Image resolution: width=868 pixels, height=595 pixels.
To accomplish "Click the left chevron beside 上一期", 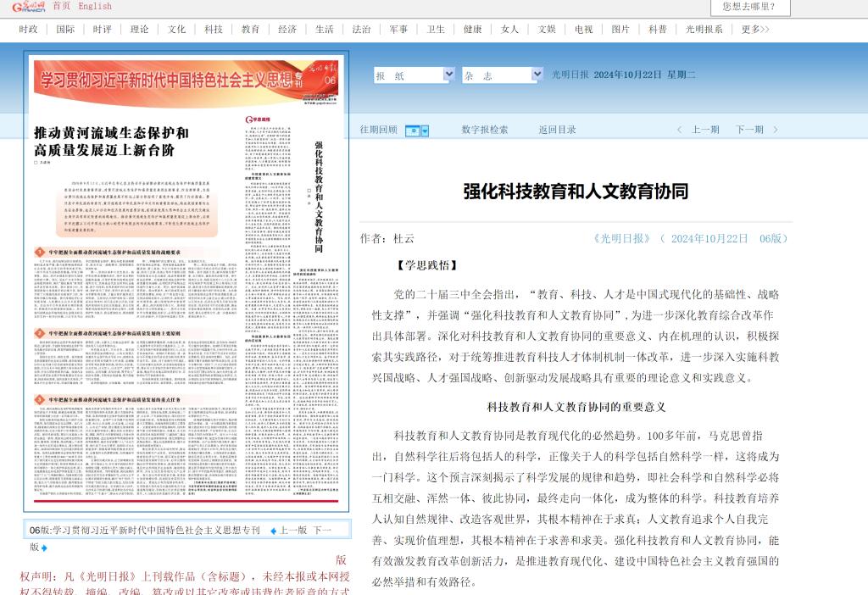I will [679, 130].
